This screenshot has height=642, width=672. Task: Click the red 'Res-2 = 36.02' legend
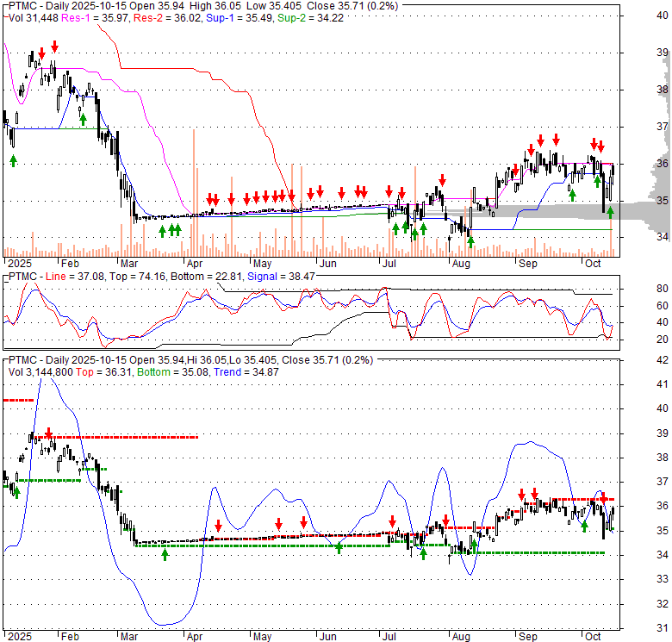pos(168,18)
